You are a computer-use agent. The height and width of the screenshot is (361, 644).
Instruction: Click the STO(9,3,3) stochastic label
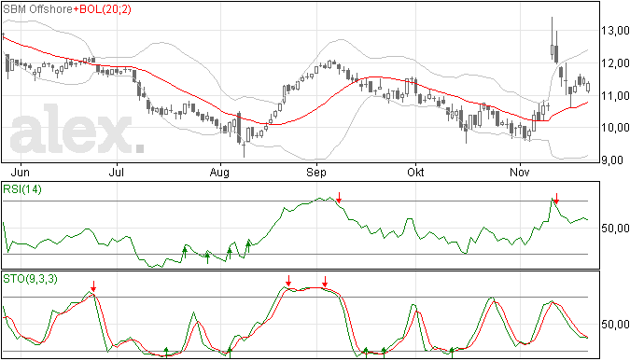[30, 279]
